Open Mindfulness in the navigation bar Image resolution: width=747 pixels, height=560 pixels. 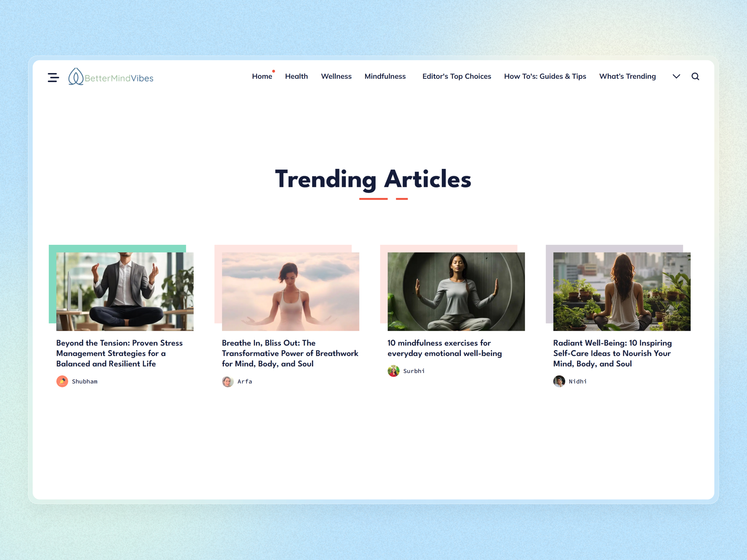(385, 77)
